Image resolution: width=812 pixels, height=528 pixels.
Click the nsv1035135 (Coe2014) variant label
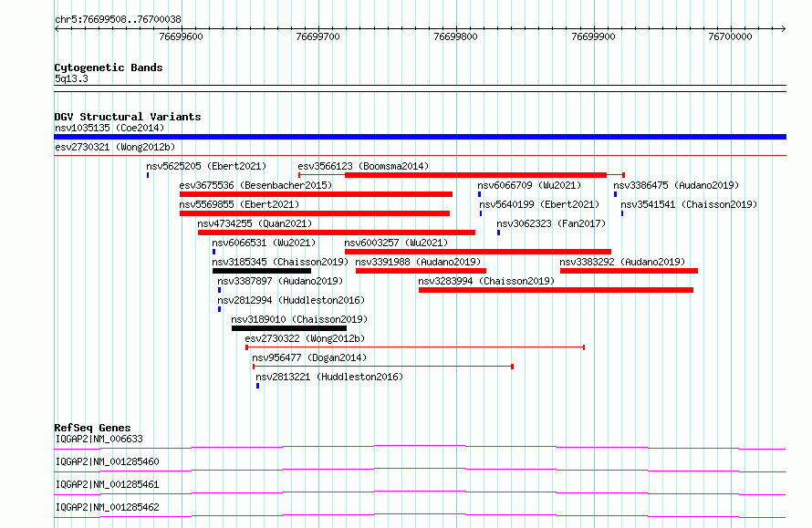tap(109, 128)
